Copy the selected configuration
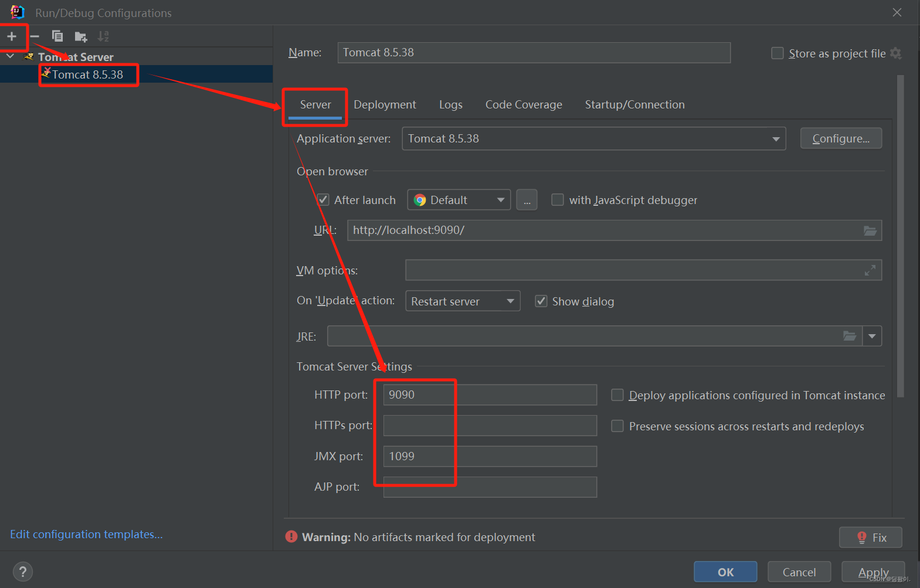Image resolution: width=920 pixels, height=588 pixels. pyautogui.click(x=57, y=36)
